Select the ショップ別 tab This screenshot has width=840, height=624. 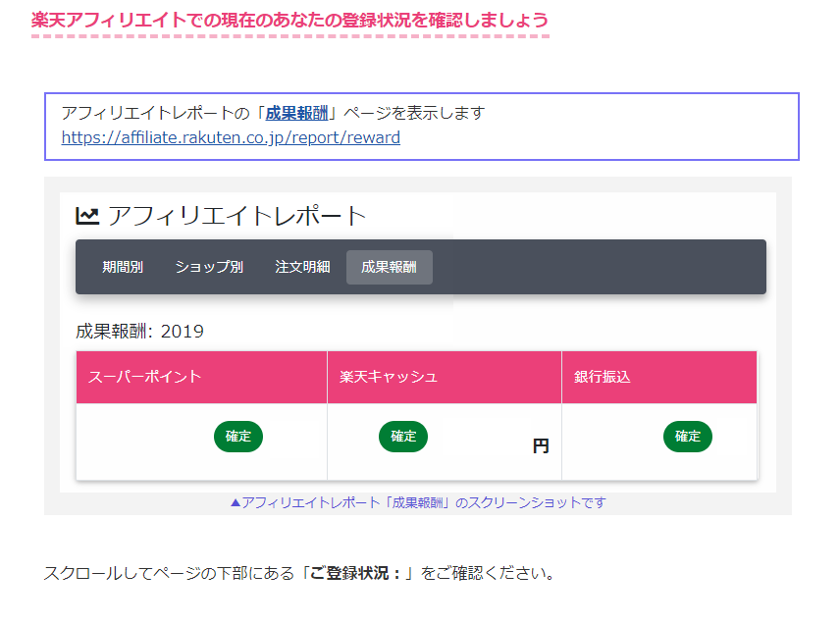(x=209, y=267)
